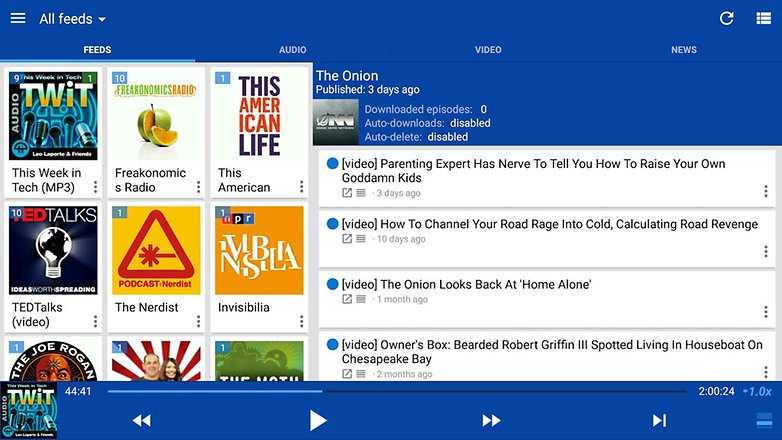Viewport: 782px width, 440px height.
Task: Click external link icon on Parenting Expert episode
Action: coord(347,193)
